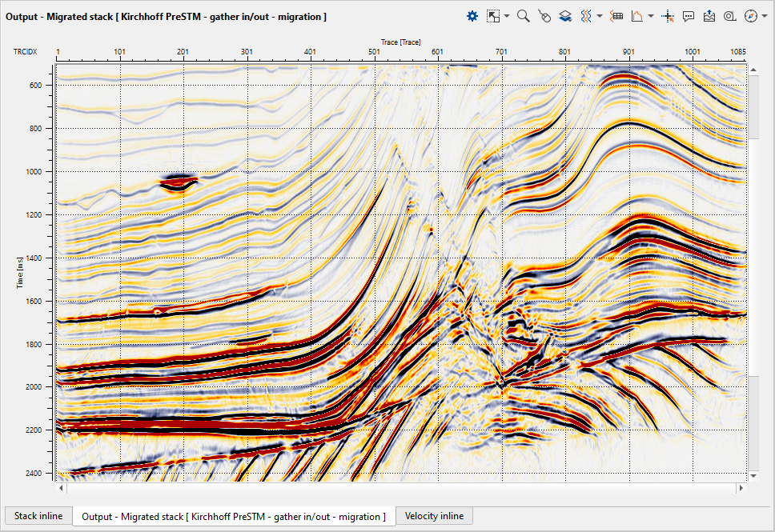Switch to the Stack inline tab
This screenshot has width=775, height=532.
[37, 516]
